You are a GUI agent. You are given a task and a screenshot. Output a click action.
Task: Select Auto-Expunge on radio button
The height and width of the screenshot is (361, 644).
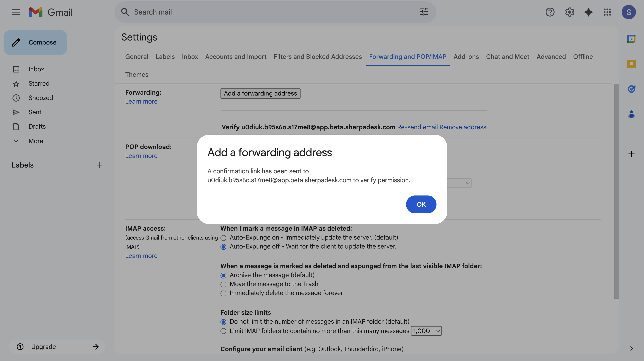coord(223,238)
